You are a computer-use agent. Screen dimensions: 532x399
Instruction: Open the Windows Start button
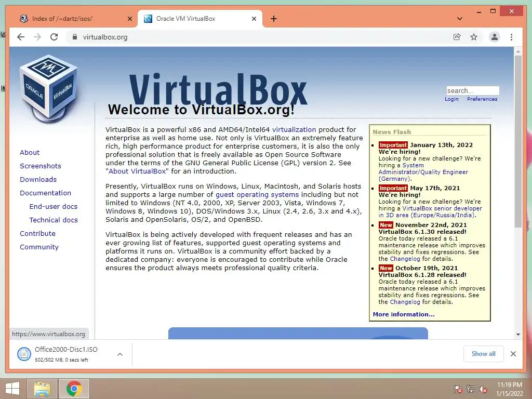click(12, 389)
